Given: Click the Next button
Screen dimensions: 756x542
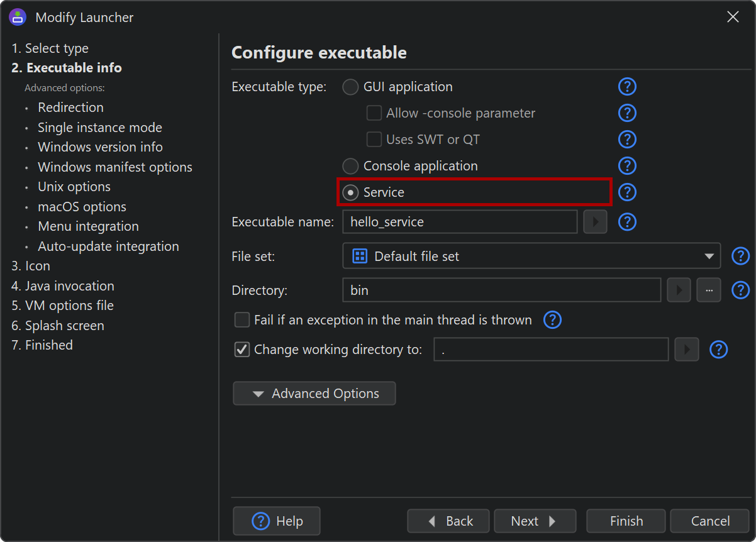Looking at the screenshot, I should [x=535, y=521].
